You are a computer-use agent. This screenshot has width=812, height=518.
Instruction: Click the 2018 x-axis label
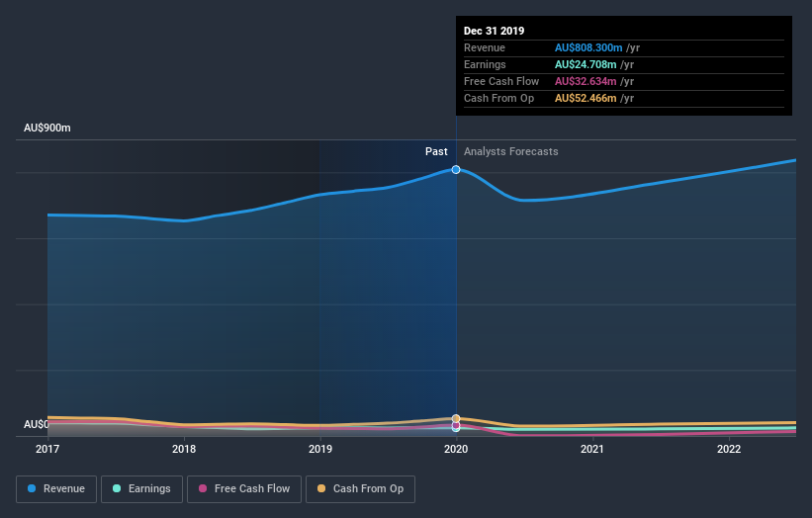pos(184,449)
